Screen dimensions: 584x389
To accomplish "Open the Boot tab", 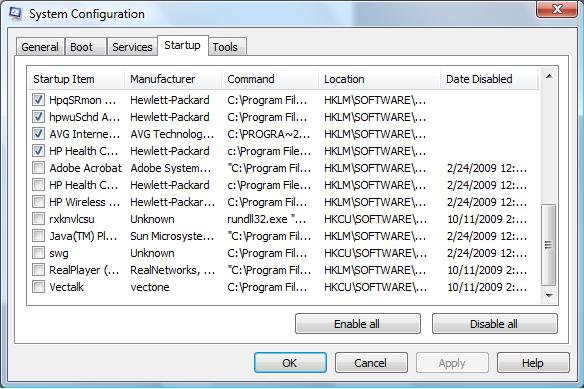I will 85,47.
